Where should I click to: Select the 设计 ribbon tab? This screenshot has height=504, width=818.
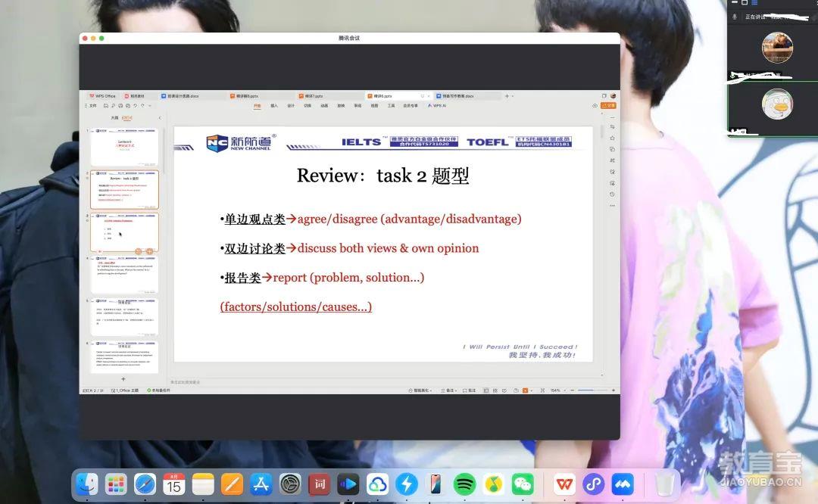[x=291, y=105]
